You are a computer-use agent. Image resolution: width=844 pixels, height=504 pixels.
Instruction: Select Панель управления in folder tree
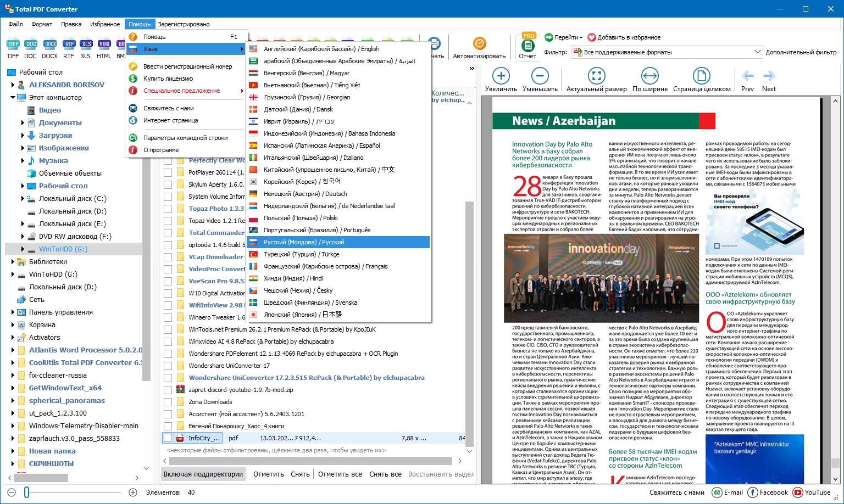coord(60,312)
